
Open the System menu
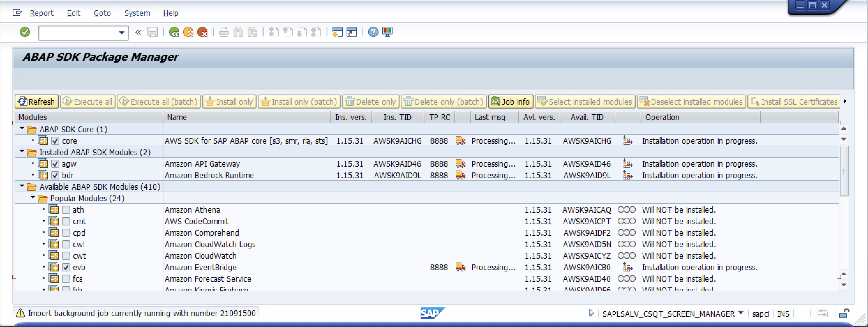click(137, 13)
